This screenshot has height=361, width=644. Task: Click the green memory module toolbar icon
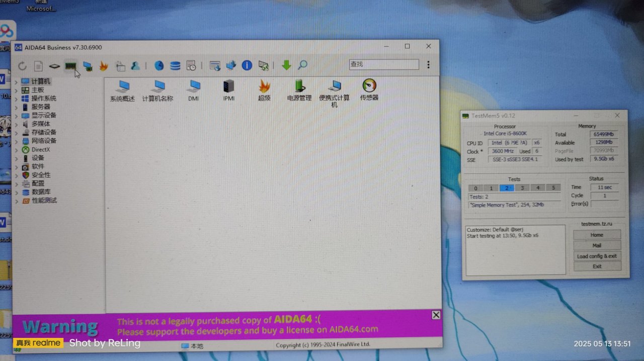(70, 66)
